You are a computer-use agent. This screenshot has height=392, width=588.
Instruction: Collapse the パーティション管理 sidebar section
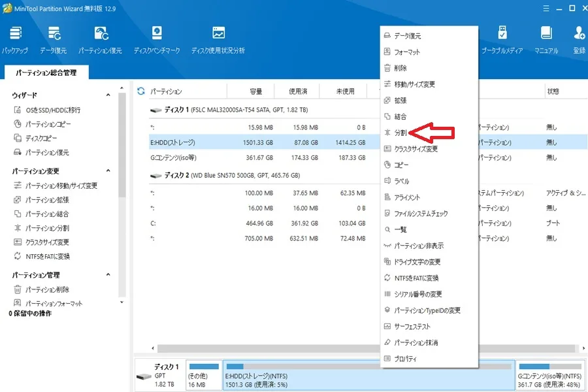pyautogui.click(x=108, y=274)
